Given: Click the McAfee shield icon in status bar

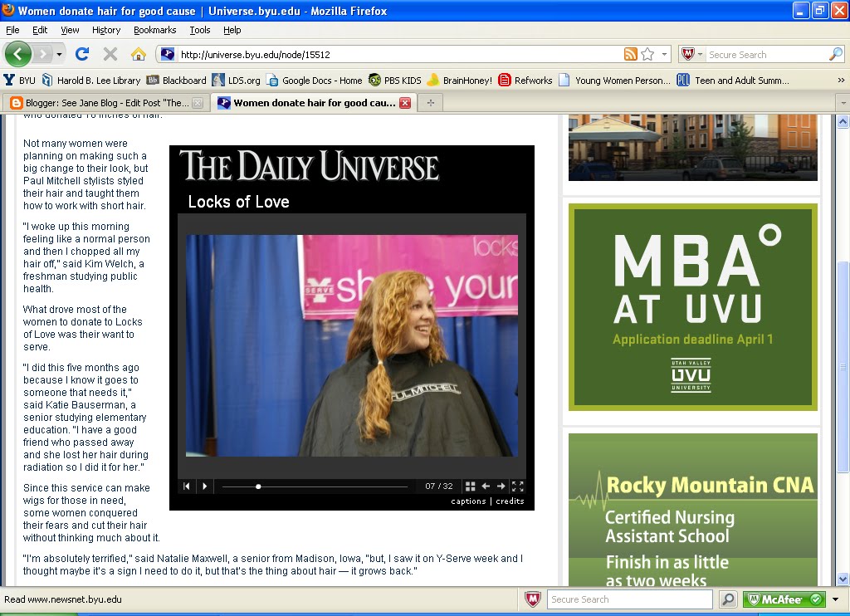Looking at the screenshot, I should pyautogui.click(x=533, y=599).
